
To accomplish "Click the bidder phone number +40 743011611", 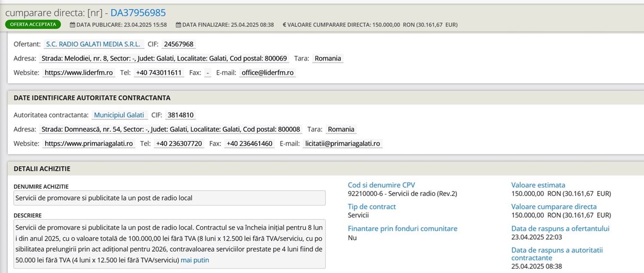I will (159, 73).
